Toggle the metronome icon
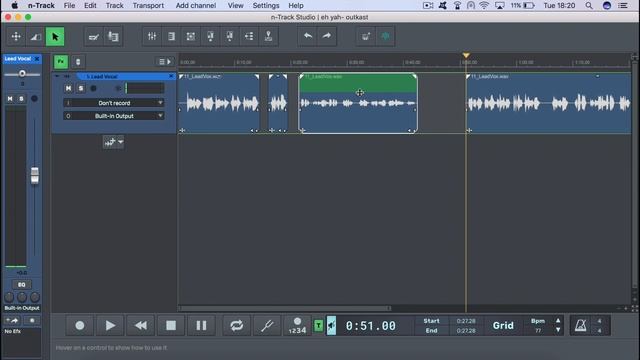The width and height of the screenshot is (640, 360). [580, 326]
